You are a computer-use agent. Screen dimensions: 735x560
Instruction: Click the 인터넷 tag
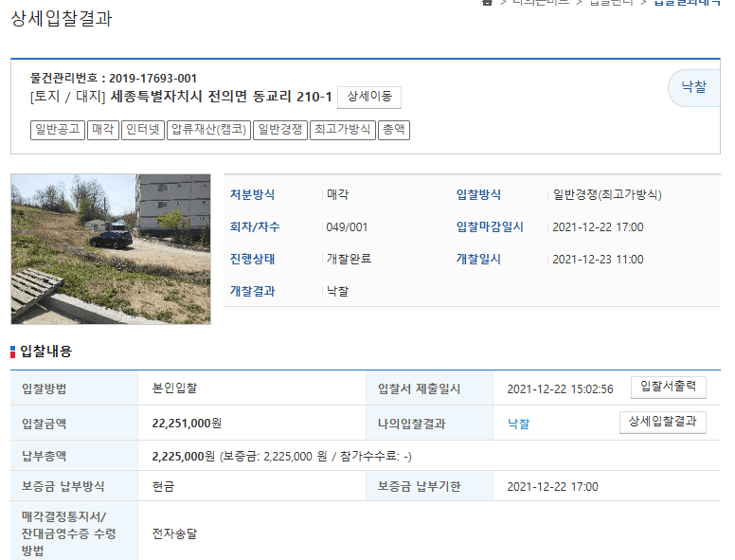click(143, 130)
